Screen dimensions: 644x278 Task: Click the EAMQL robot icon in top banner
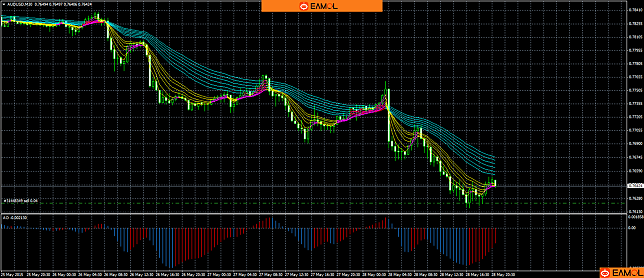coord(303,6)
